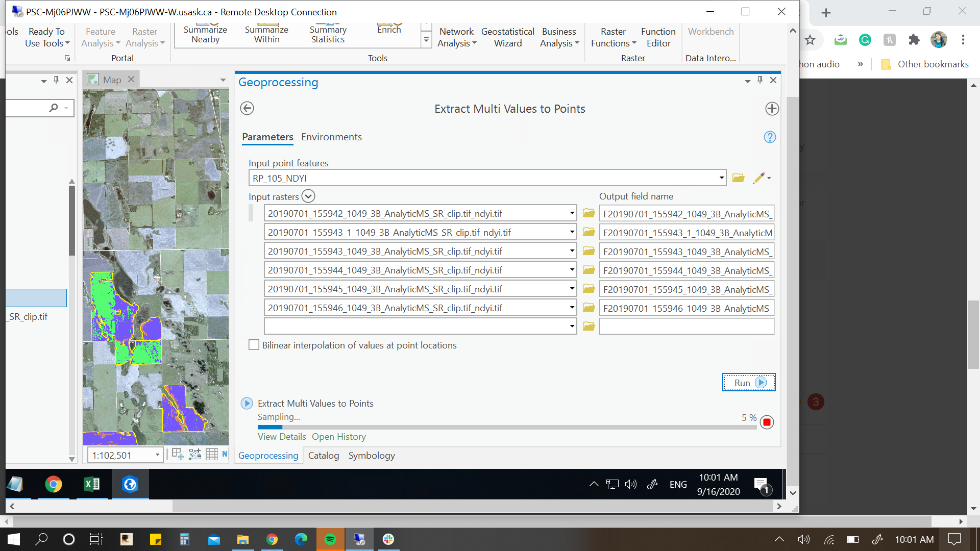Expand the map scale 1:102,501 dropdown
Image resolution: width=980 pixels, height=551 pixels.
click(157, 455)
